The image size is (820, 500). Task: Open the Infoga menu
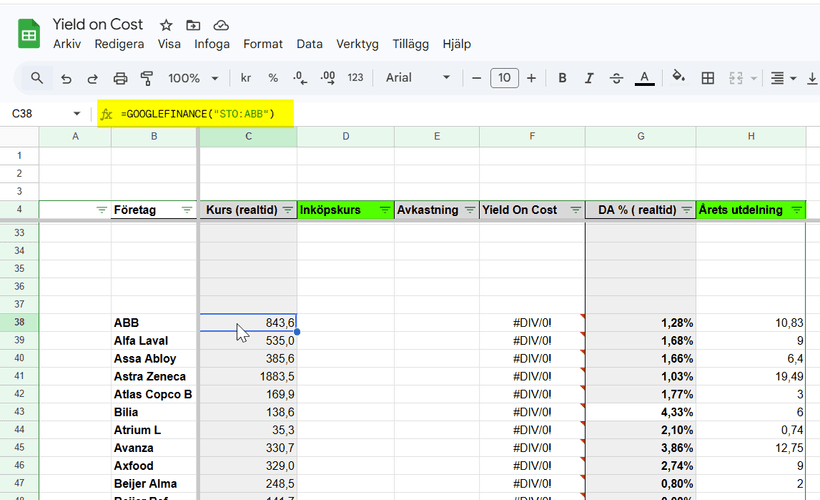pos(212,44)
